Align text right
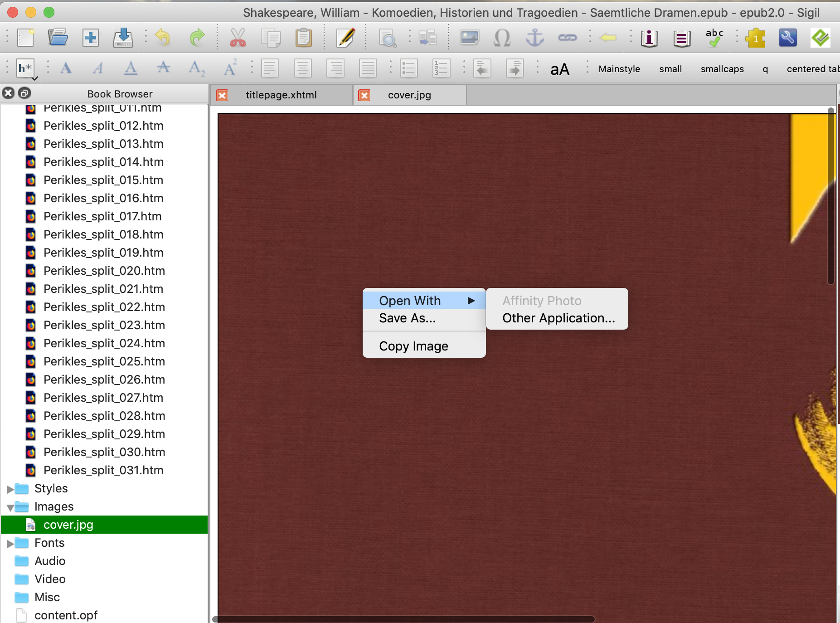The height and width of the screenshot is (623, 840). [335, 68]
